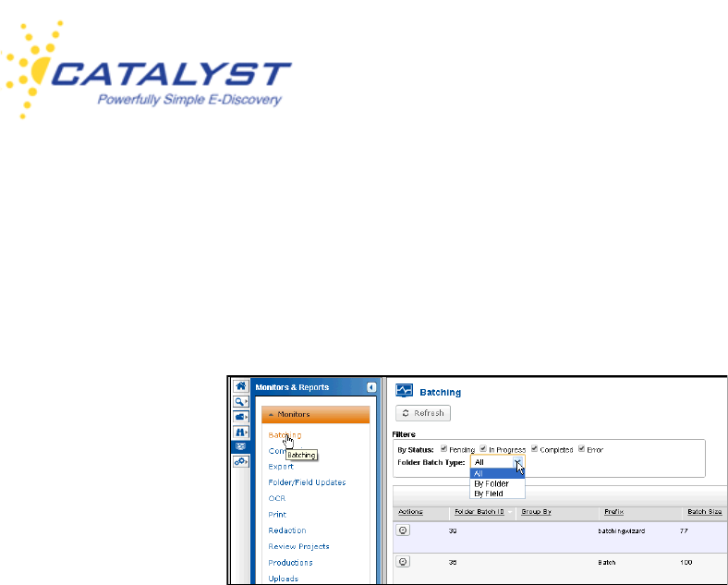The image size is (728, 585).
Task: Sort by the Batch Size column header
Action: pos(704,512)
